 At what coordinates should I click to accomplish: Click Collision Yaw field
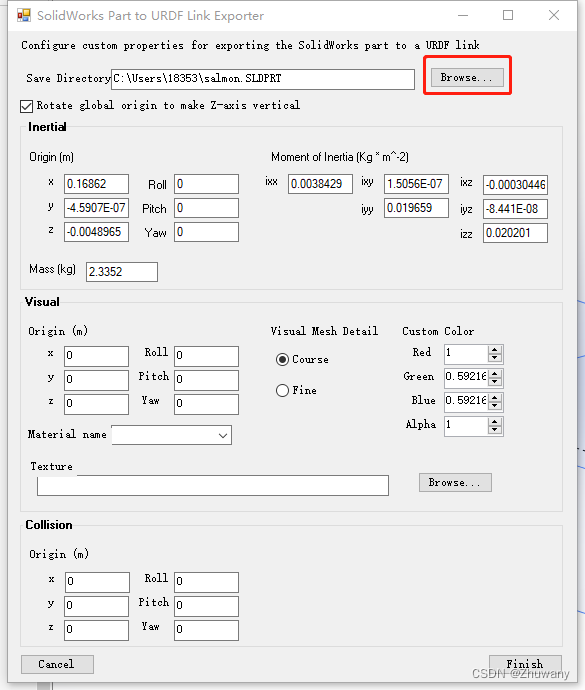206,630
